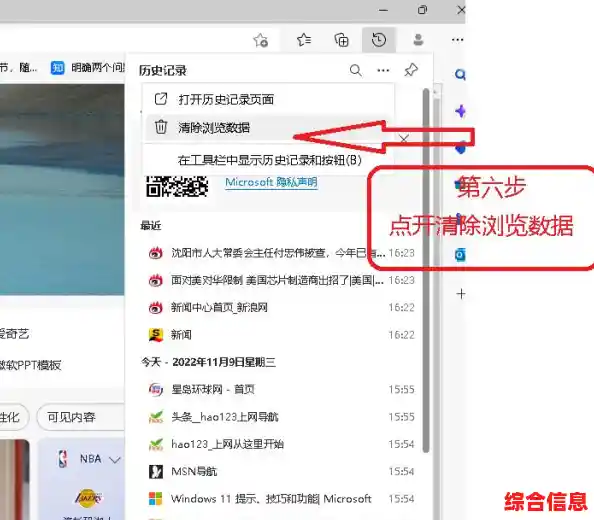Click the QR code image in the panel
The width and height of the screenshot is (594, 520).
[x=177, y=186]
